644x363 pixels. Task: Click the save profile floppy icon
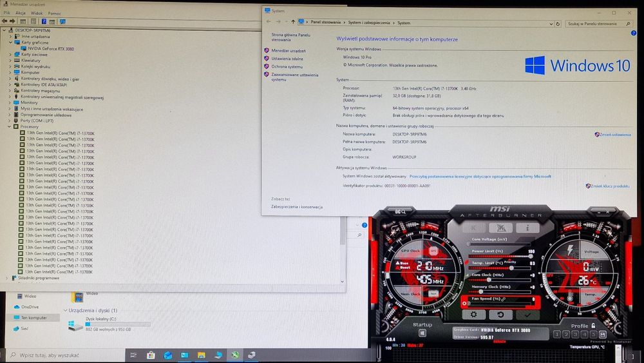[x=603, y=335]
